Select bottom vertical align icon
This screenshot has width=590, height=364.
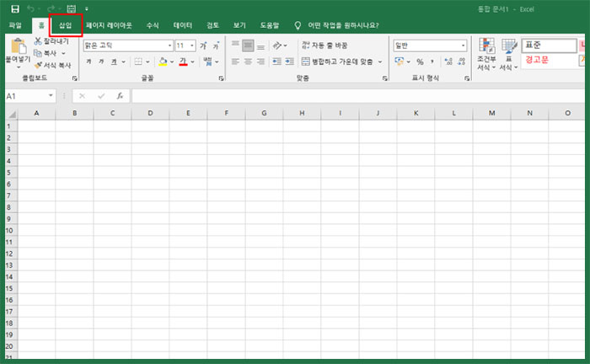click(x=260, y=45)
